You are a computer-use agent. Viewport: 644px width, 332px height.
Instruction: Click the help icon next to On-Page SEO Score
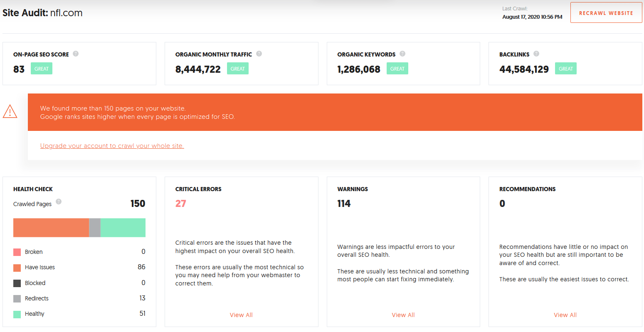click(x=76, y=54)
